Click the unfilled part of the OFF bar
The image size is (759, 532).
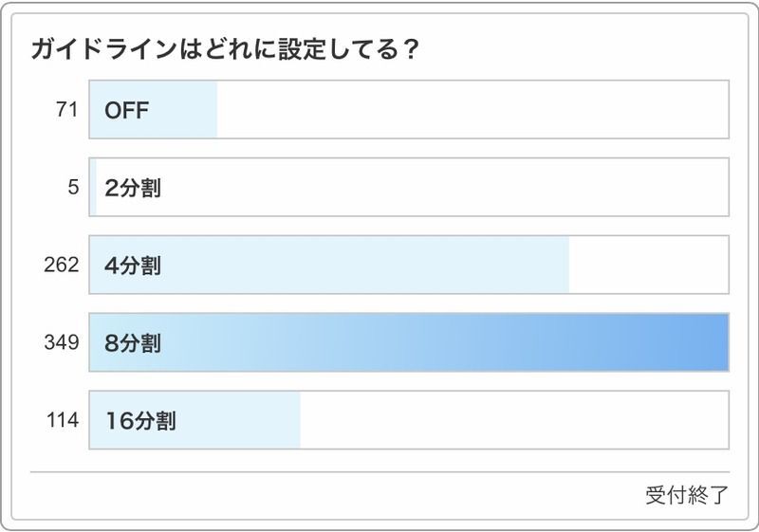pos(474,110)
